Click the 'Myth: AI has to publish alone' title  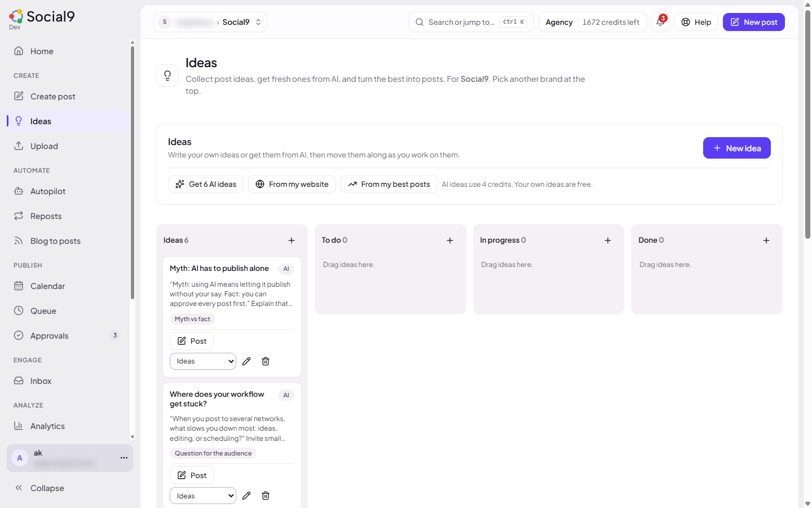point(219,269)
